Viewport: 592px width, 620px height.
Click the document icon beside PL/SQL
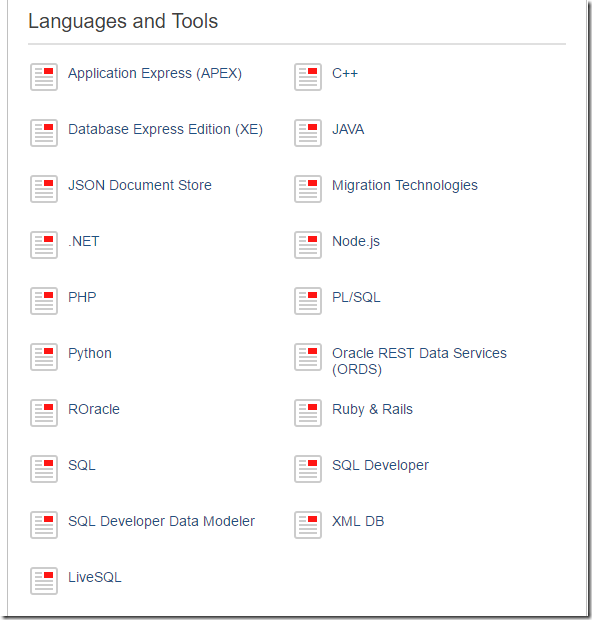308,301
